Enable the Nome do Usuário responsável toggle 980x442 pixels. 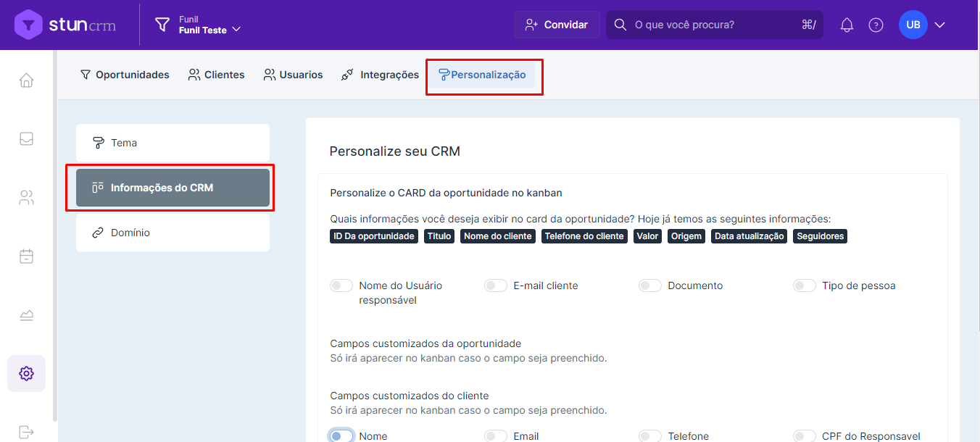(341, 285)
